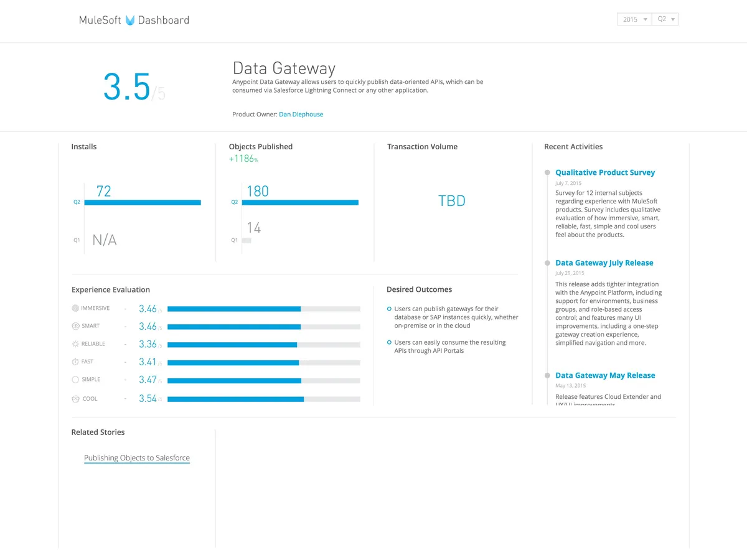Click the July Release timeline dot
Viewport: 747px width, 560px height.
547,263
